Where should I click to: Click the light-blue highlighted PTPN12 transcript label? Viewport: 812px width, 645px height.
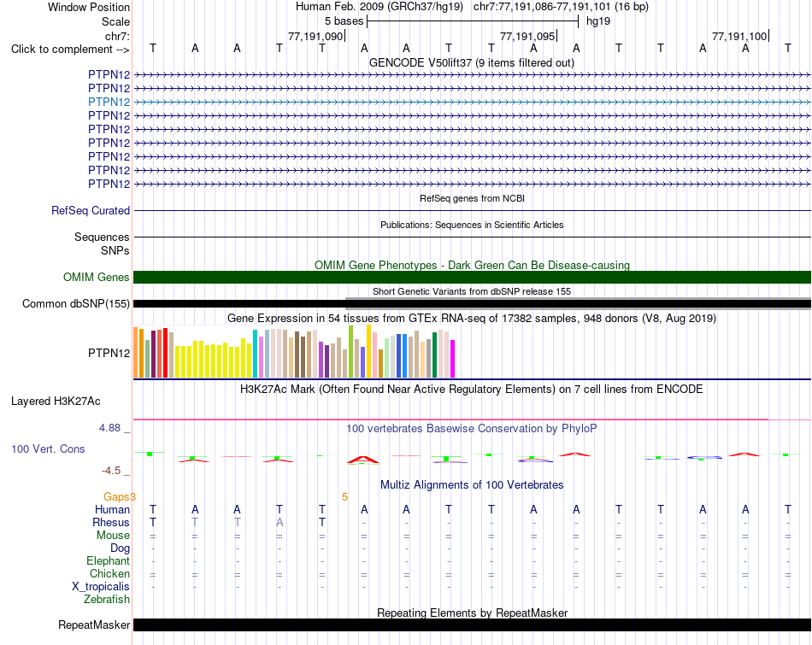pos(109,102)
